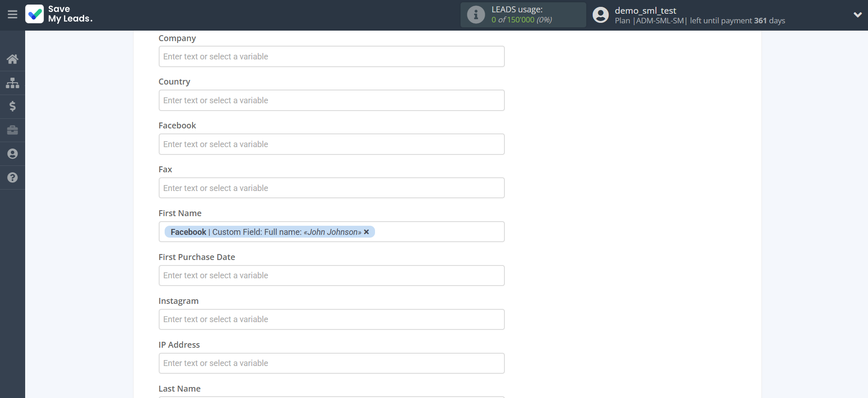Click the SaveMyLeads checkmark logo
Screen dimensions: 868x398
pyautogui.click(x=35, y=14)
